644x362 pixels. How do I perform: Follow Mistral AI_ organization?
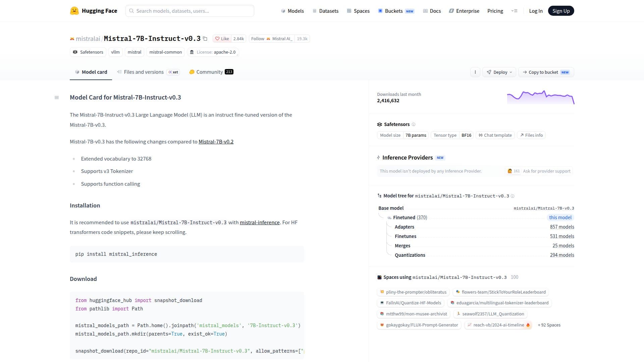coord(272,39)
